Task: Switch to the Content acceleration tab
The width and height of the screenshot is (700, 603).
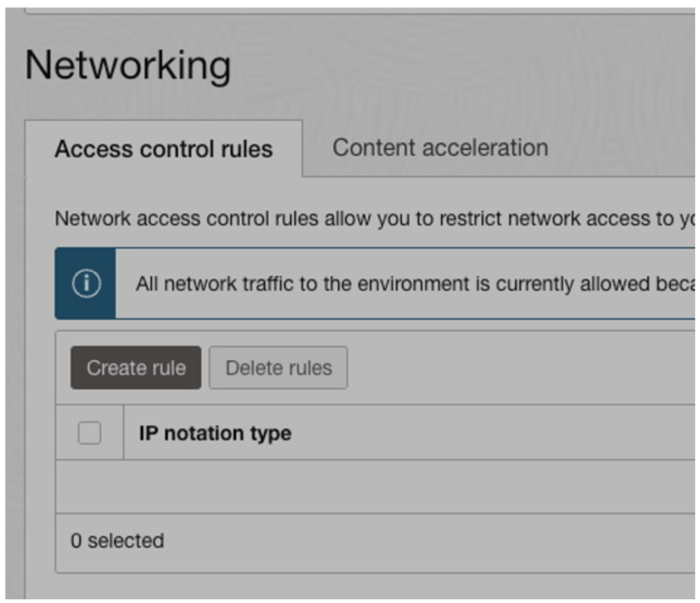Action: [x=440, y=148]
